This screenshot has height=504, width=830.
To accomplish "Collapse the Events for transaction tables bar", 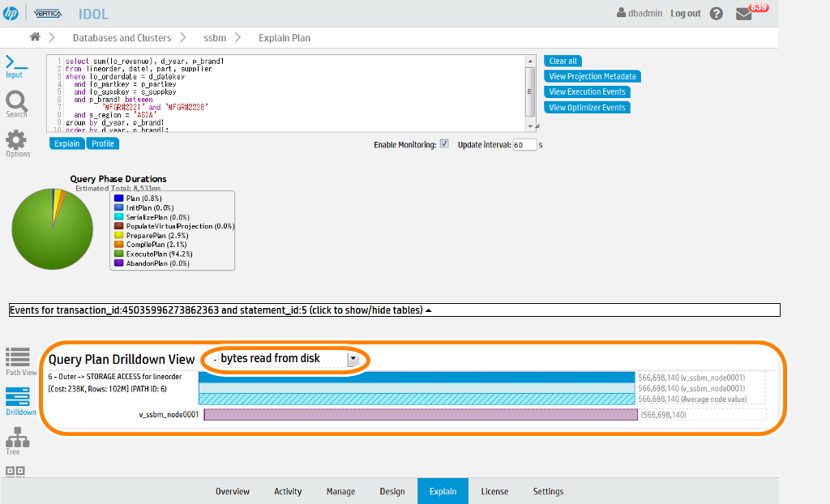I will (x=394, y=310).
